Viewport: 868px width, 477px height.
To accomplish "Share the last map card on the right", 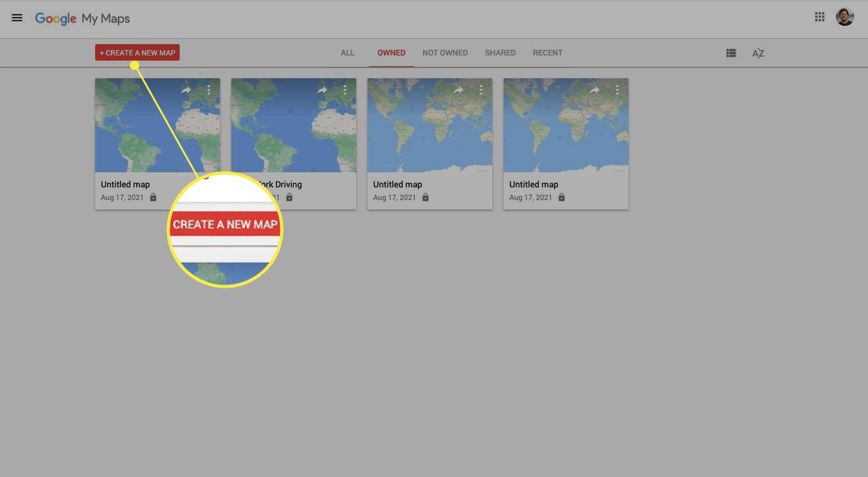I will tap(594, 90).
